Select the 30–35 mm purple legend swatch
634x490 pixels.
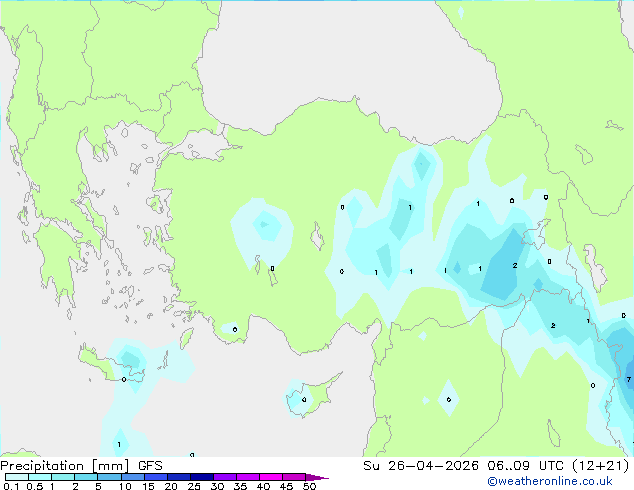point(224,477)
